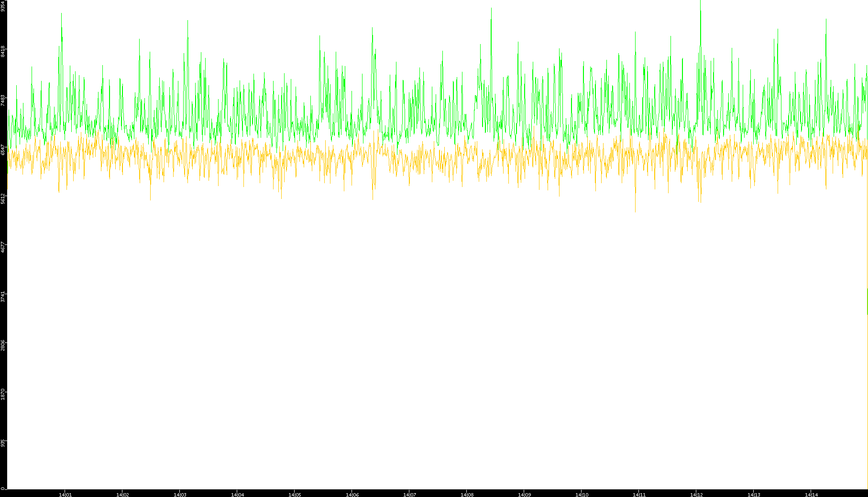Click the 8418 vertical axis label
868x497 pixels.
click(x=3, y=51)
